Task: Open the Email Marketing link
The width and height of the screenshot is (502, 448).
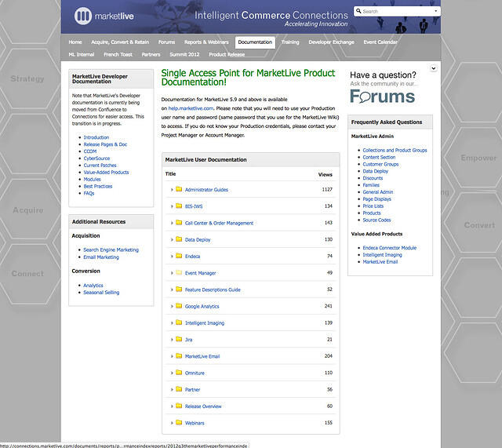Action: (x=101, y=257)
